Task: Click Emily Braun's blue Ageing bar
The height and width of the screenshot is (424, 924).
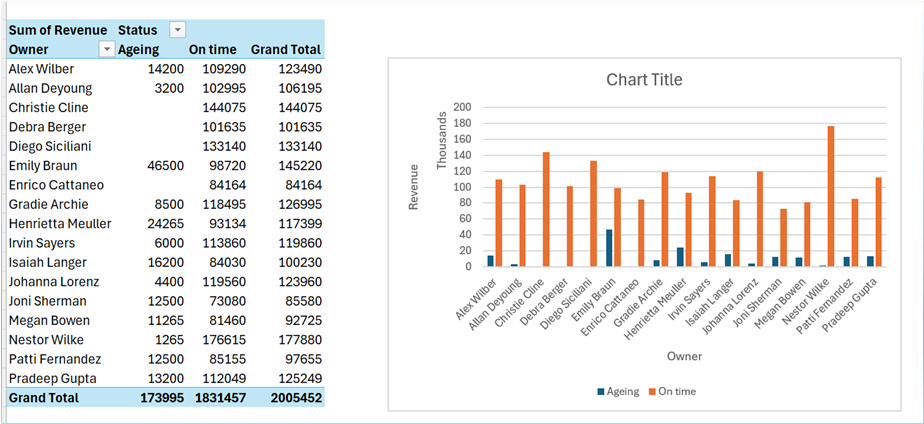Action: pos(636,248)
